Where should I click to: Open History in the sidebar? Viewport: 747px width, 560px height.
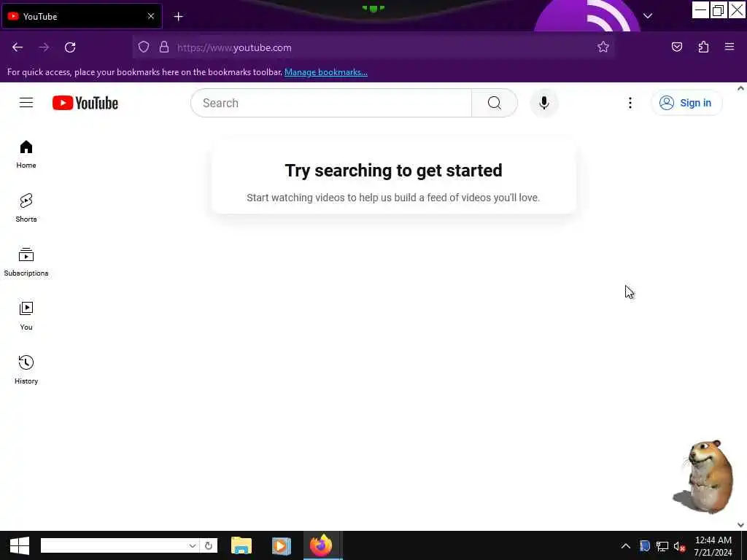[26, 370]
